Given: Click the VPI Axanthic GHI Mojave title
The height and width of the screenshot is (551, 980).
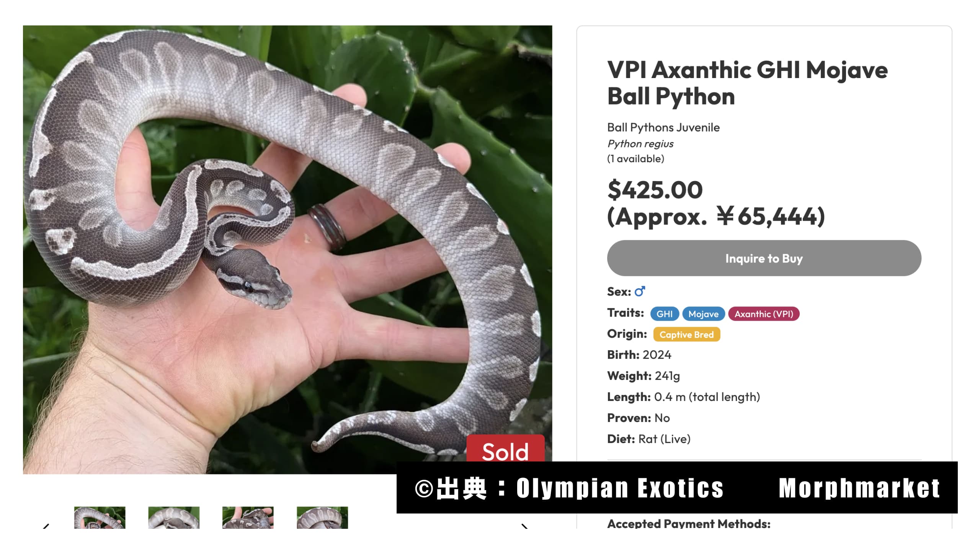Looking at the screenshot, I should click(x=747, y=83).
